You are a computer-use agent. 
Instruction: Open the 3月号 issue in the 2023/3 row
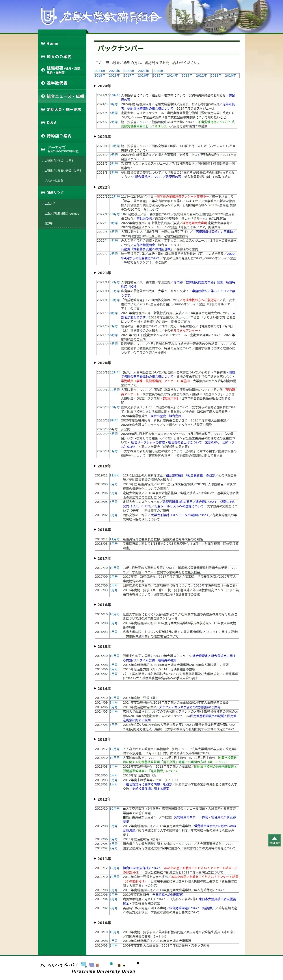114,173
